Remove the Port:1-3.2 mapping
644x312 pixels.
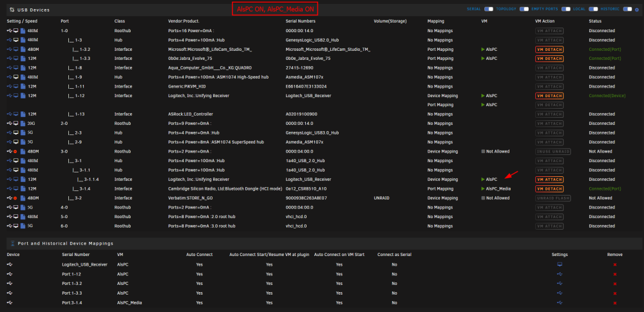pyautogui.click(x=615, y=284)
